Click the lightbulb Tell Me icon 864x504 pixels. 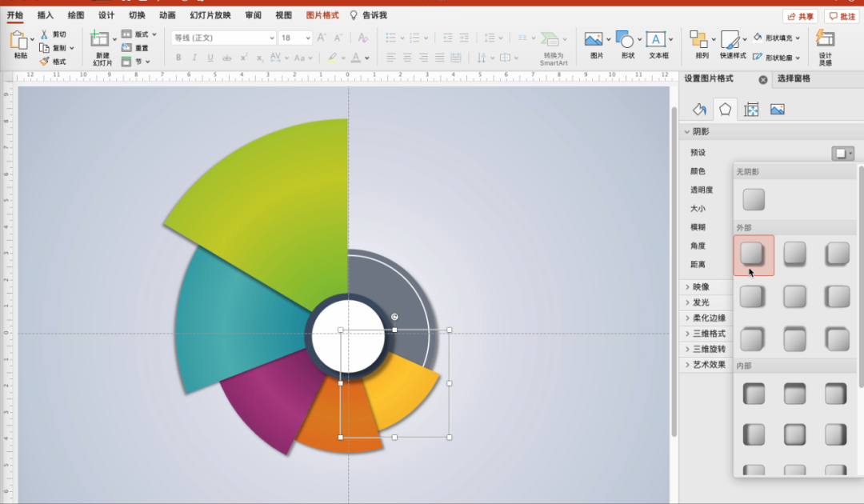[x=354, y=15]
